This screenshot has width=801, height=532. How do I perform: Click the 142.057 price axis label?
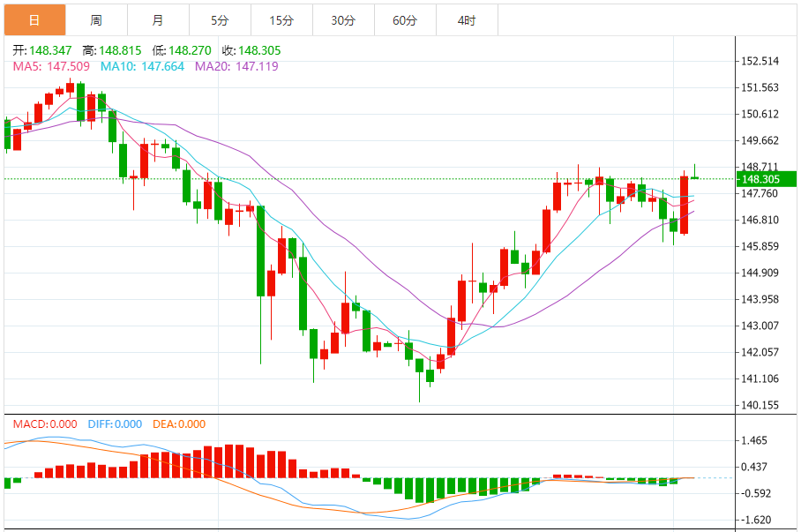pyautogui.click(x=760, y=352)
